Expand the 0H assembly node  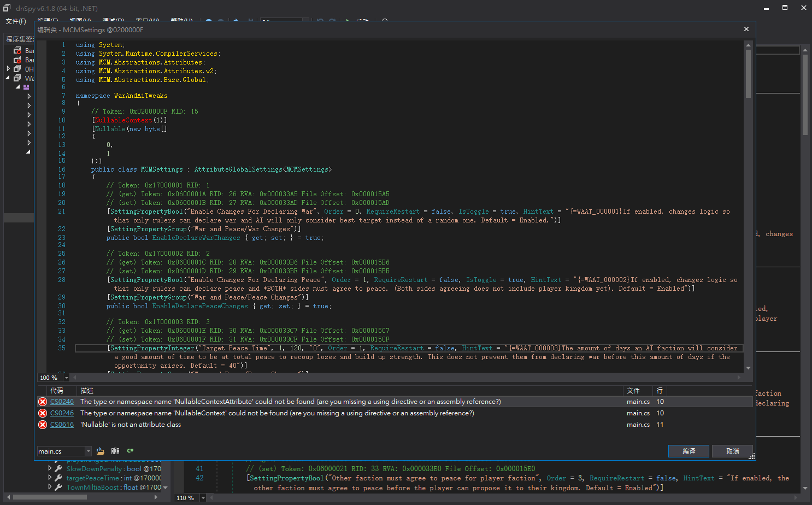pyautogui.click(x=8, y=69)
